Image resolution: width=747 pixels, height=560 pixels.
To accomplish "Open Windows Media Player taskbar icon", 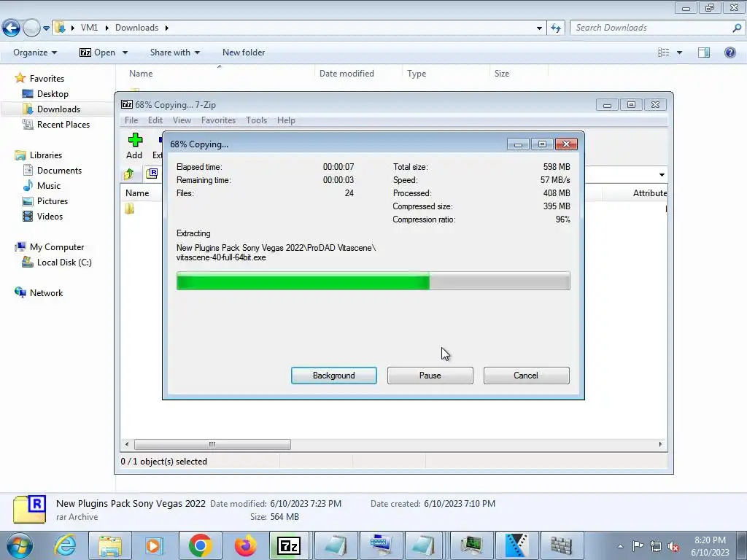I will [155, 545].
